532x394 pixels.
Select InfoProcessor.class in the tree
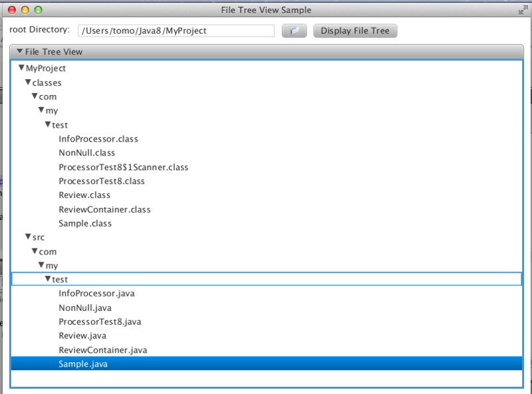267,139
